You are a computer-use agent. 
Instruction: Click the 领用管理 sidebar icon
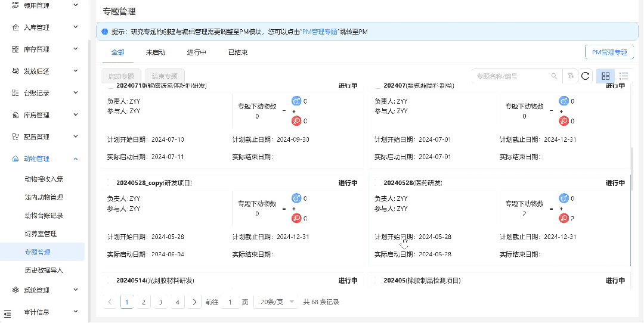[x=16, y=5]
